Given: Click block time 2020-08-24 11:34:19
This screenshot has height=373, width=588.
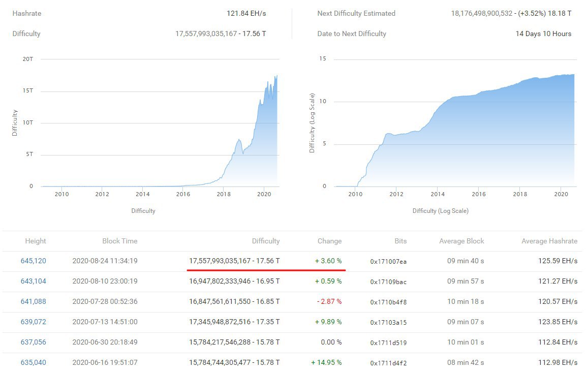Looking at the screenshot, I should (105, 261).
